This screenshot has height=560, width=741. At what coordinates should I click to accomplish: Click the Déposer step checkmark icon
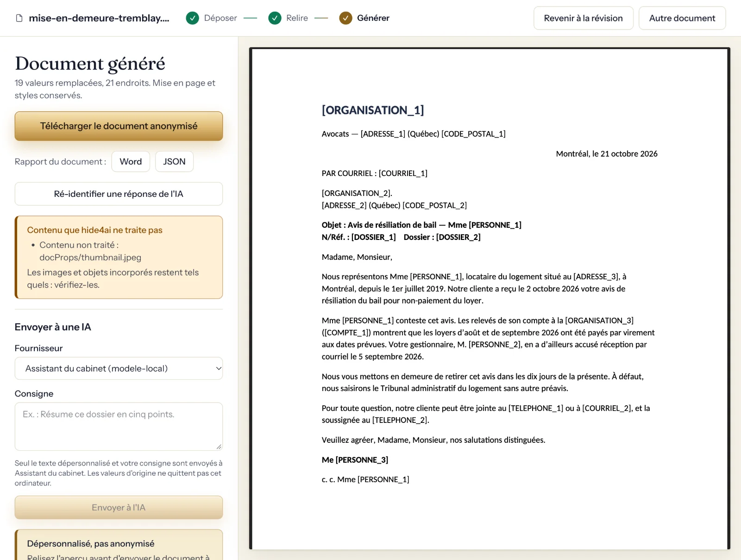tap(192, 18)
